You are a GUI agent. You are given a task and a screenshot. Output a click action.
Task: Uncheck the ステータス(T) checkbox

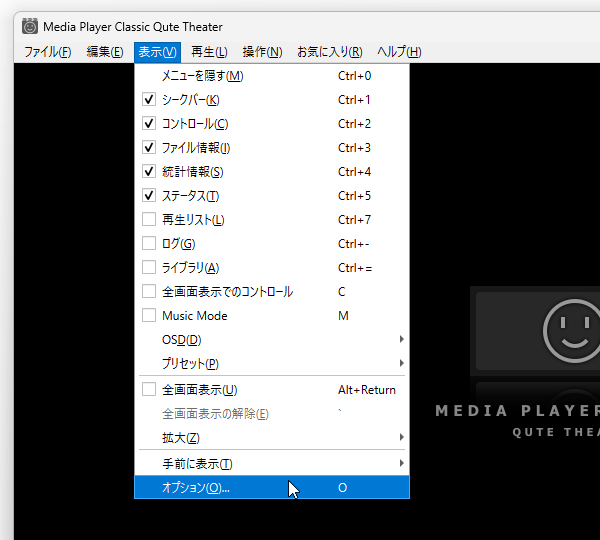coord(148,196)
